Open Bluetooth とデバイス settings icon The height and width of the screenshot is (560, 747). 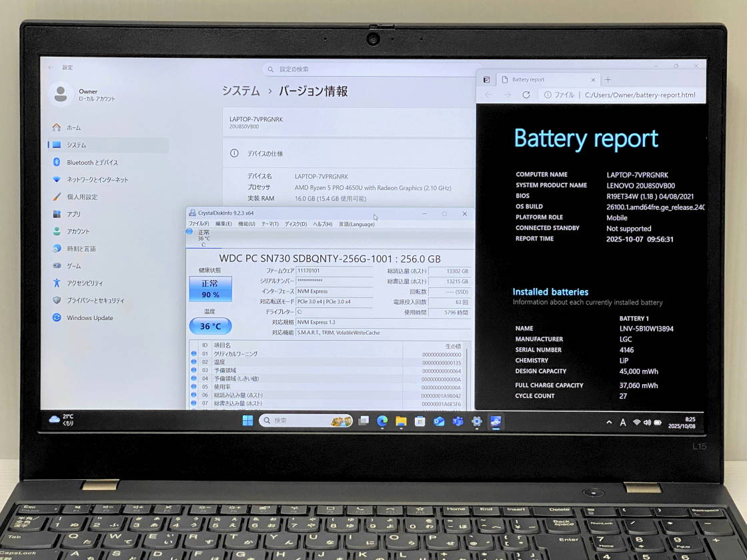tap(57, 162)
